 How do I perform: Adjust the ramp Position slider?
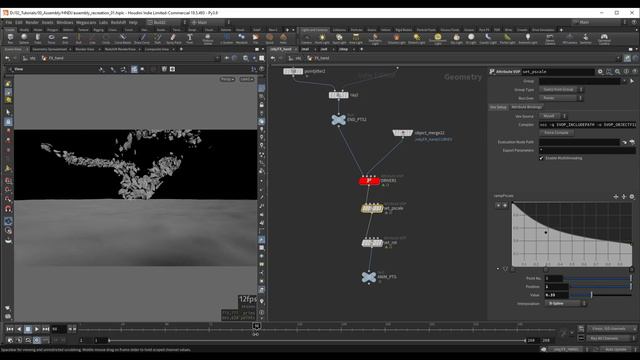pyautogui.click(x=599, y=287)
